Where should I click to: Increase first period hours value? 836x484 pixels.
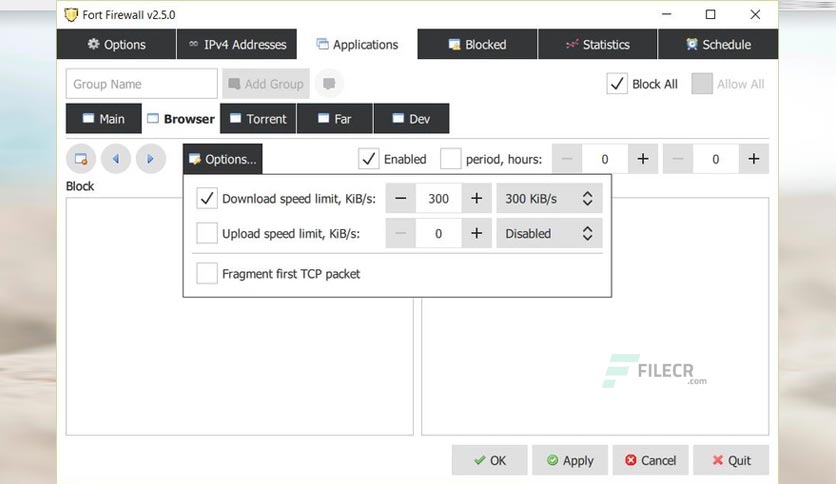(643, 159)
